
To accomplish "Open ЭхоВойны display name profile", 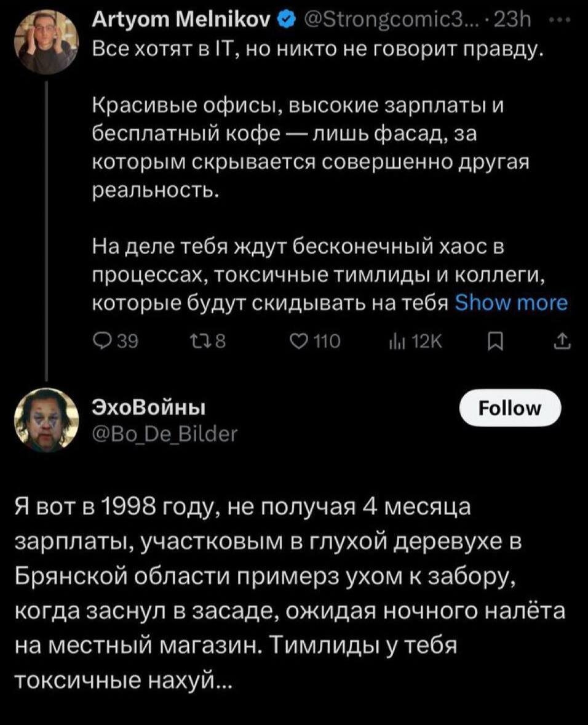I will 149,408.
